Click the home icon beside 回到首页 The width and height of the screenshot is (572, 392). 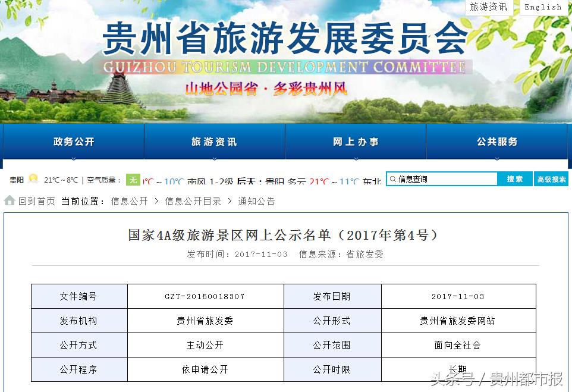pyautogui.click(x=8, y=200)
